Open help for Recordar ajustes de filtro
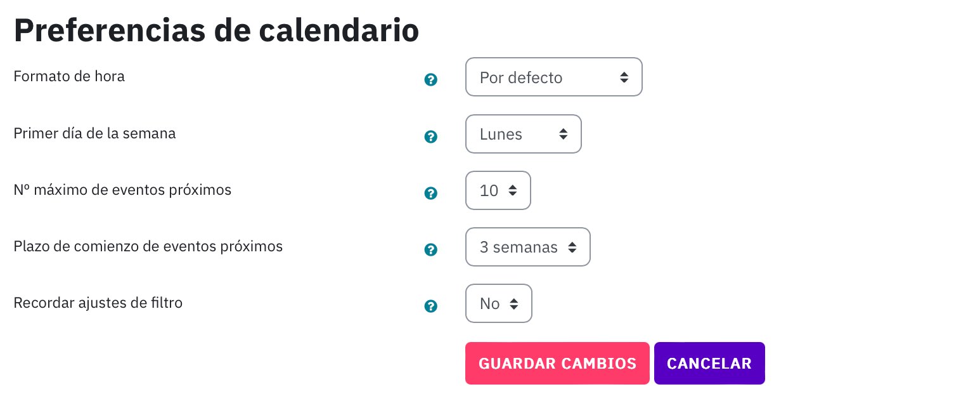This screenshot has height=415, width=980. click(x=431, y=306)
